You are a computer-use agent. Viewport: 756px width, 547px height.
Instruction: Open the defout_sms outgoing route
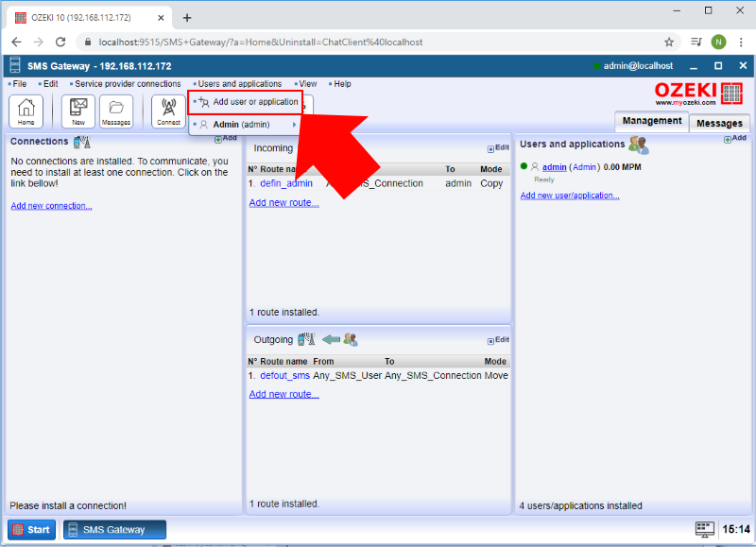[x=285, y=375]
